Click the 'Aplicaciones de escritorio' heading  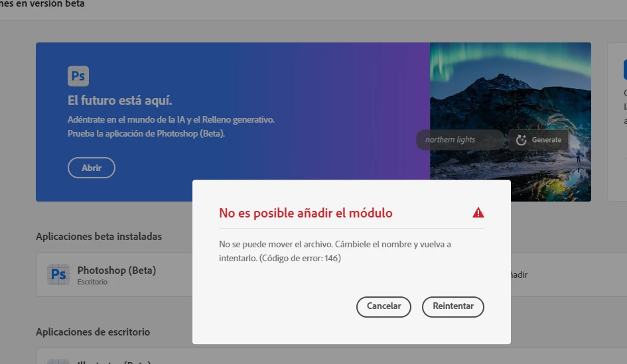93,332
